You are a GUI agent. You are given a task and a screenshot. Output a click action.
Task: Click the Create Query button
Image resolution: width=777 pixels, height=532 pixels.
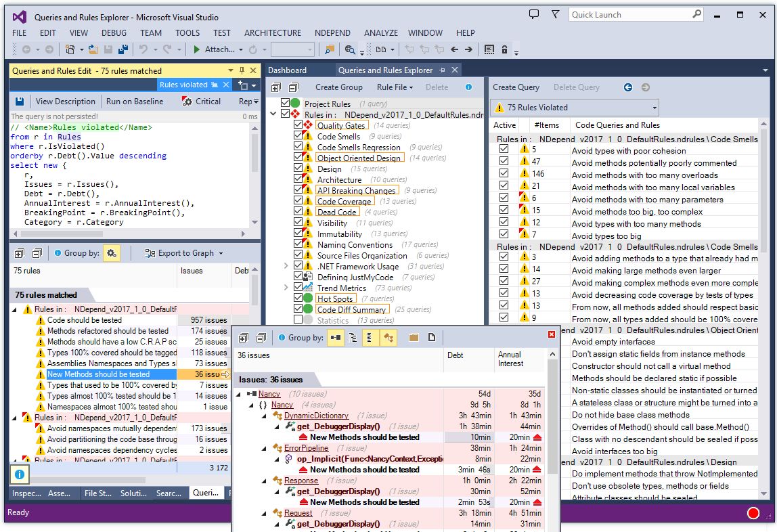[516, 87]
